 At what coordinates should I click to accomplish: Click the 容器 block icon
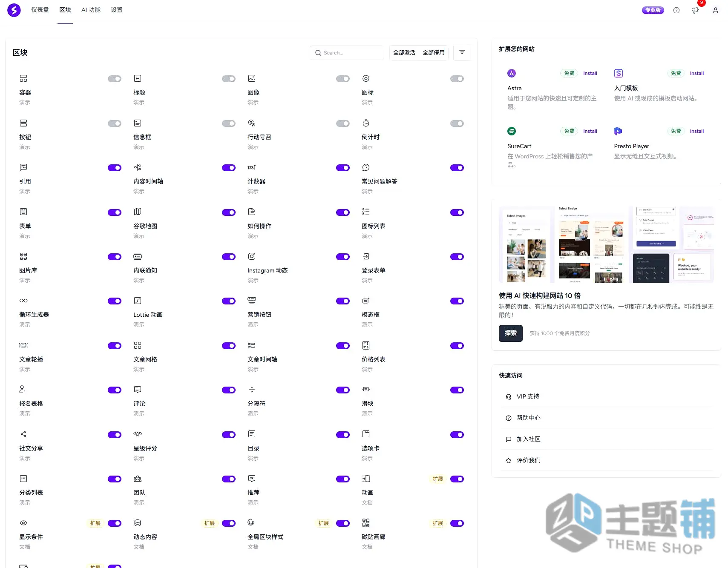(x=23, y=78)
